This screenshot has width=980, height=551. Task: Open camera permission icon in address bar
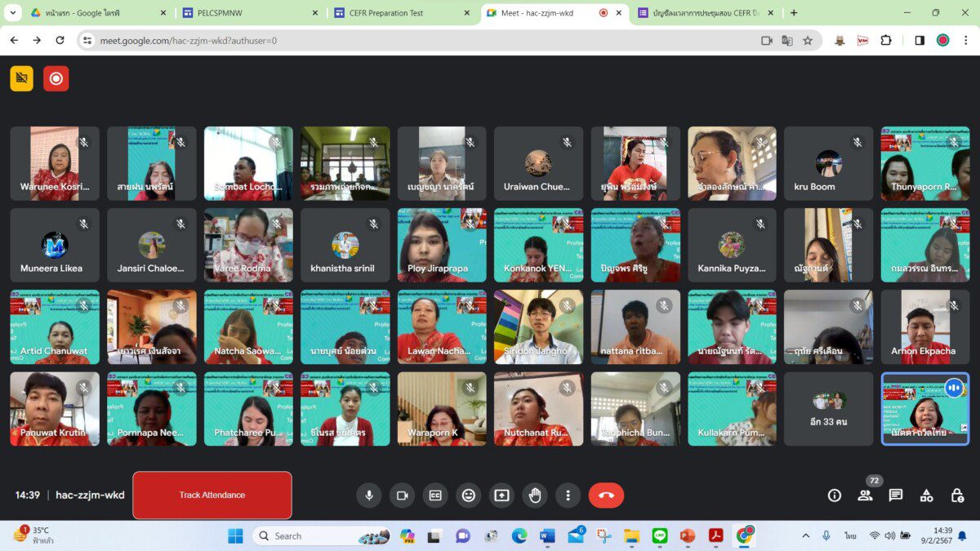pos(767,40)
